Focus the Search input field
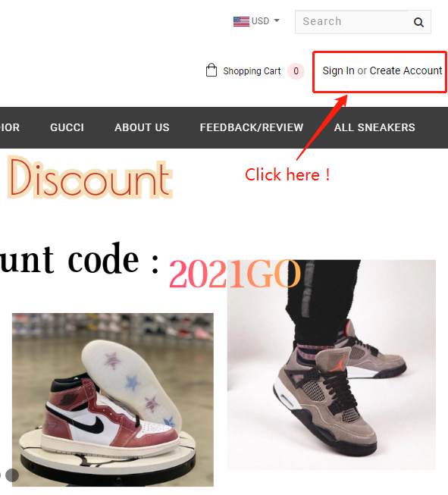The image size is (448, 495). [352, 22]
